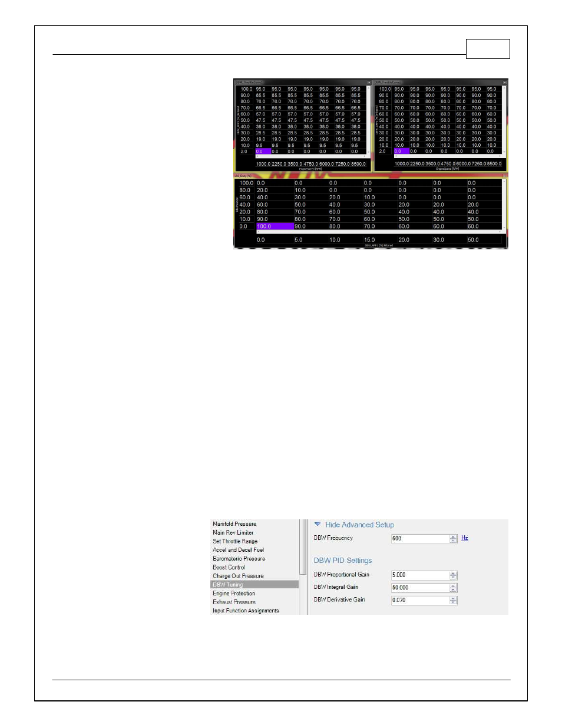
Task: Adjust the DBW Frequency spinner
Action: pyautogui.click(x=453, y=538)
